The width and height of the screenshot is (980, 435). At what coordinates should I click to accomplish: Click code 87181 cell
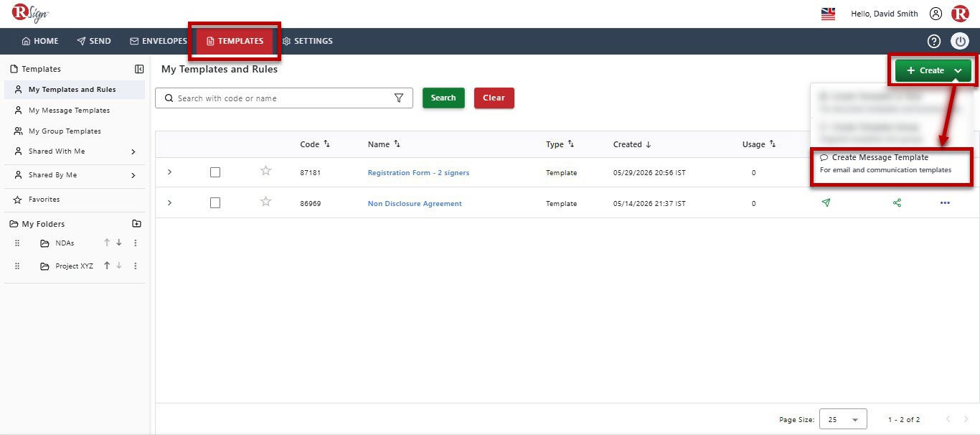310,173
